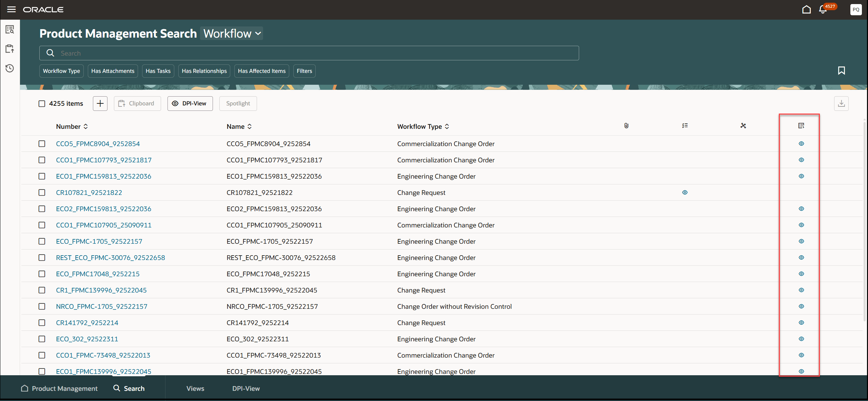868x401 pixels.
Task: Open link ECO1_FPMC159813_92522036
Action: [103, 176]
